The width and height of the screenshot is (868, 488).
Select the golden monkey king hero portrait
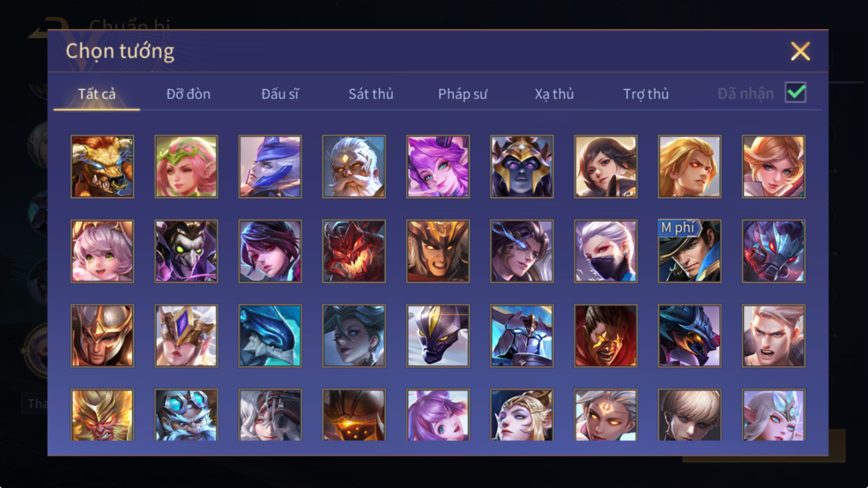tap(102, 415)
